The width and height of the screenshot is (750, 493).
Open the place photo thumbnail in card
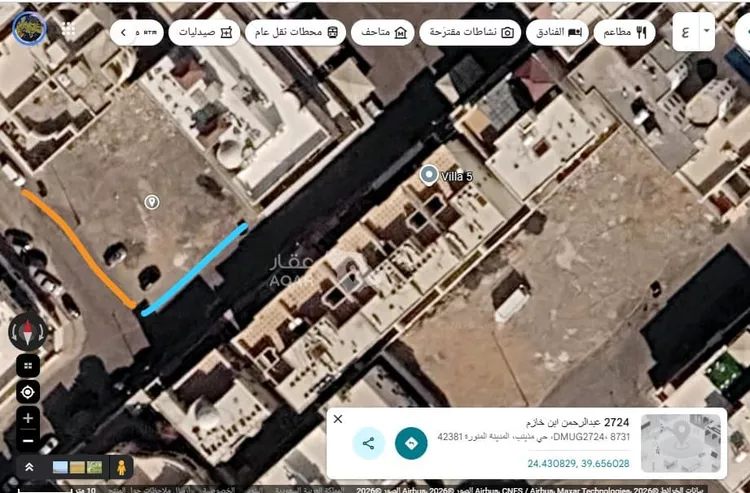[x=681, y=443]
